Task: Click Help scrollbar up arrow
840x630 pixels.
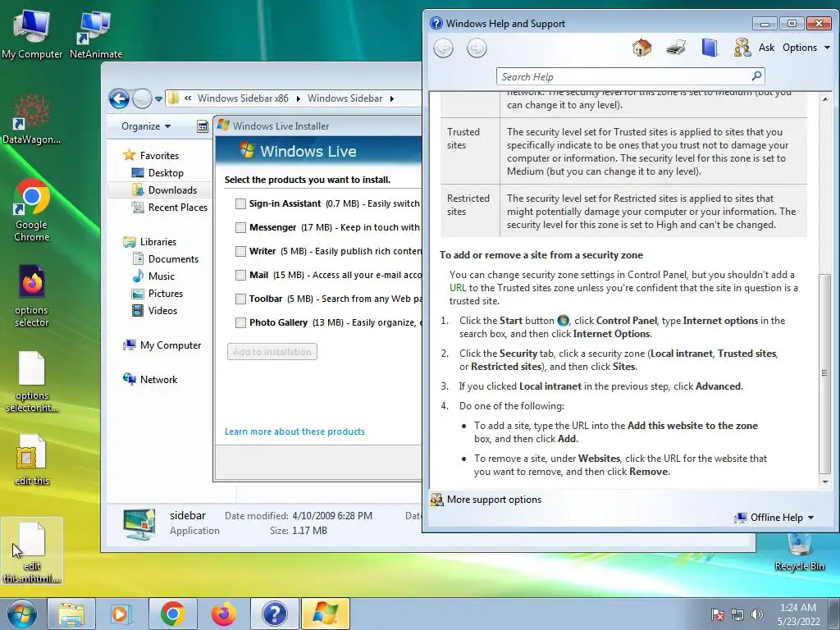Action: (x=825, y=99)
